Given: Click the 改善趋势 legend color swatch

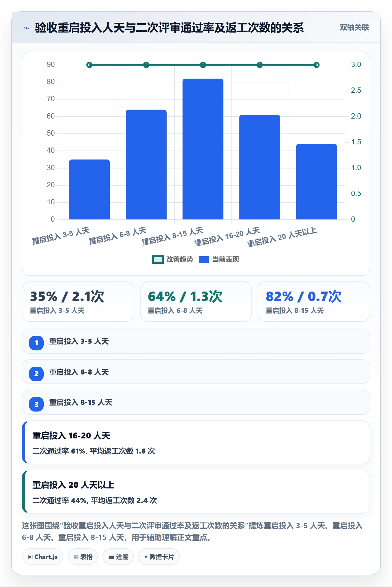Looking at the screenshot, I should pos(158,260).
